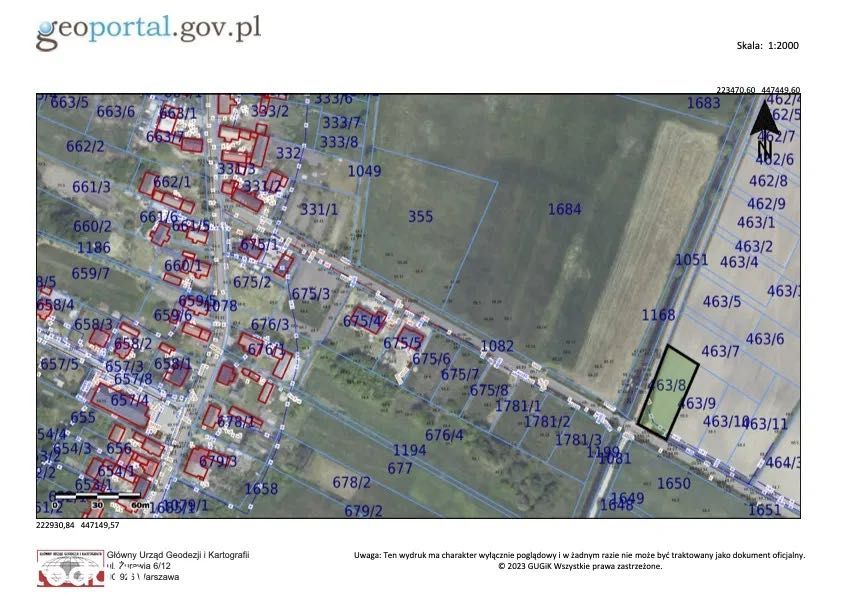Click the 'Uwaga: Ten wydruk' disclaimer line
The width and height of the screenshot is (842, 595).
[x=579, y=555]
